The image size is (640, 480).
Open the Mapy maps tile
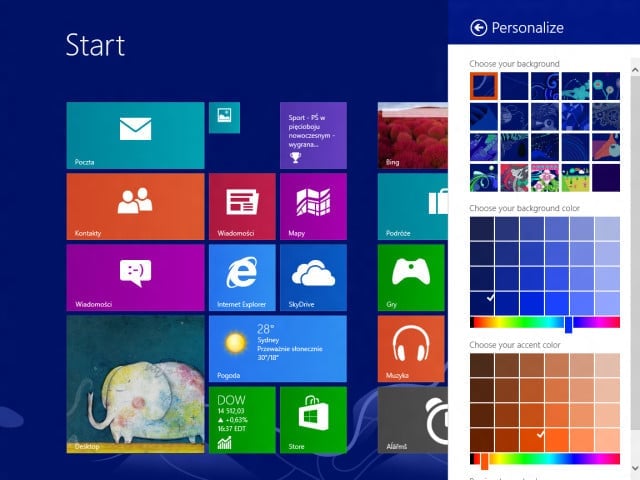313,206
